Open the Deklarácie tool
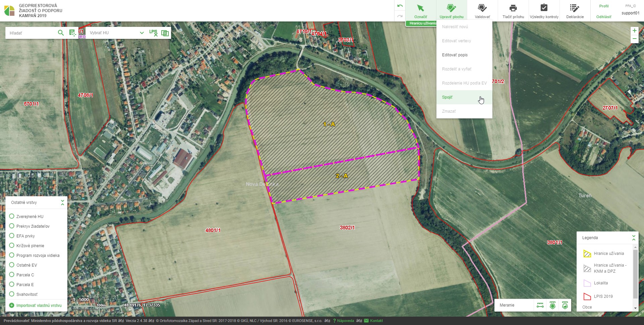Image resolution: width=644 pixels, height=325 pixels. click(x=575, y=11)
